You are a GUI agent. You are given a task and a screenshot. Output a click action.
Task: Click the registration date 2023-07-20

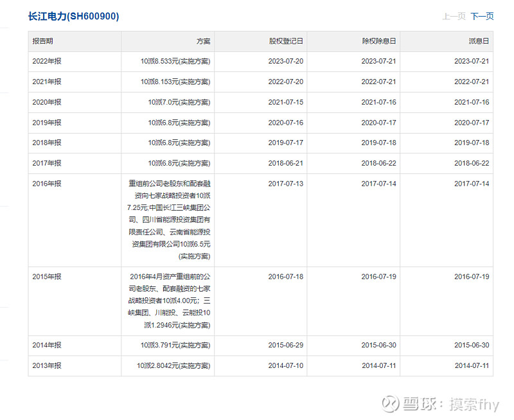(x=286, y=61)
